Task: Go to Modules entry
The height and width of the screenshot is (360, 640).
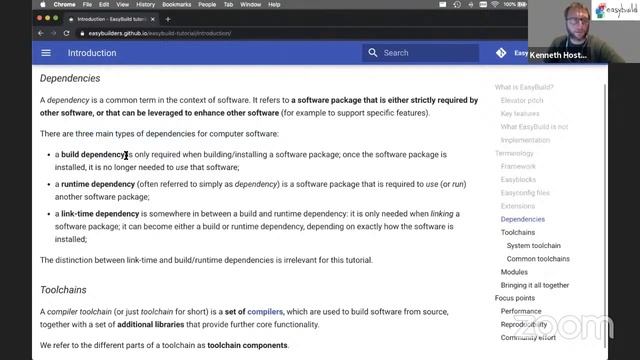Action: (x=514, y=272)
